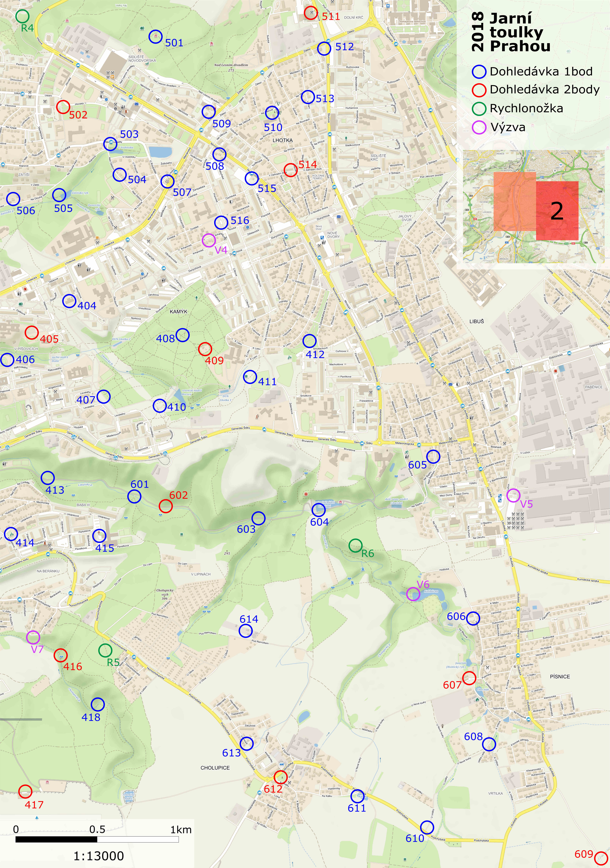
Task: Select the red circle marker 502
Action: pyautogui.click(x=63, y=107)
